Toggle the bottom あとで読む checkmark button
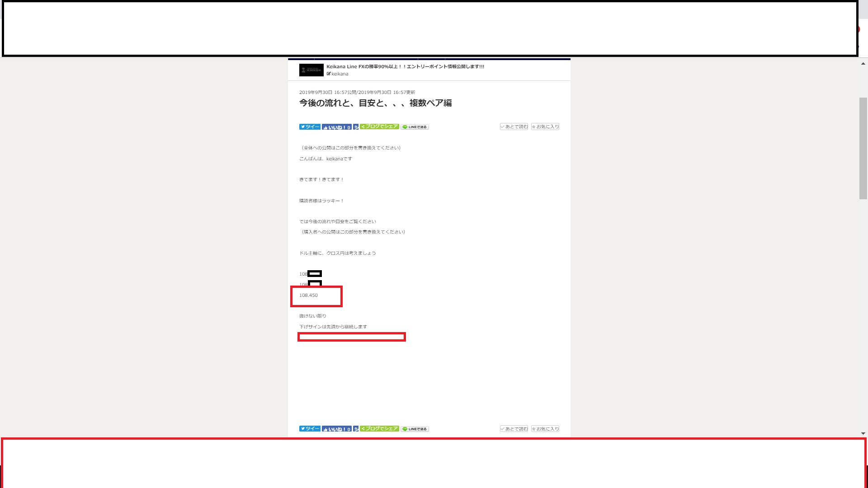This screenshot has width=868, height=488. click(514, 429)
